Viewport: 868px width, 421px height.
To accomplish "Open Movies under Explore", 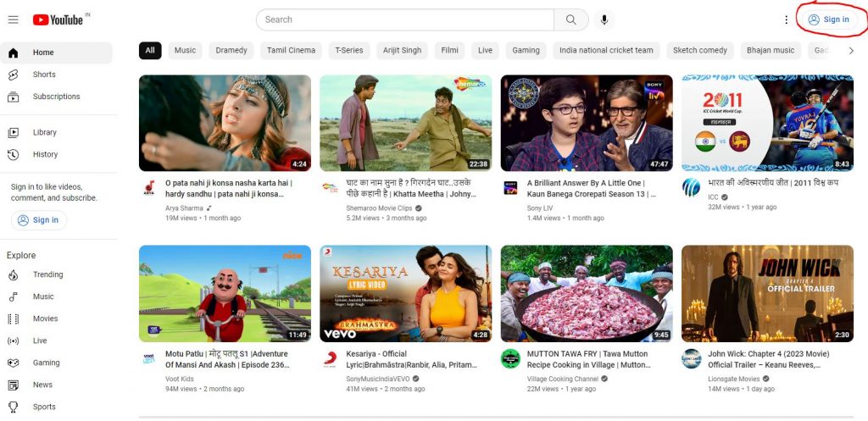I will click(56, 319).
